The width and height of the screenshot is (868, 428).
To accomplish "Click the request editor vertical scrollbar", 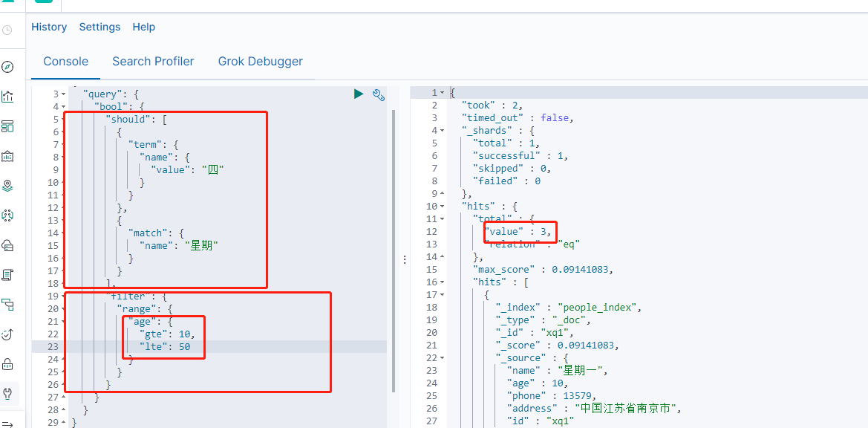I will [394, 250].
